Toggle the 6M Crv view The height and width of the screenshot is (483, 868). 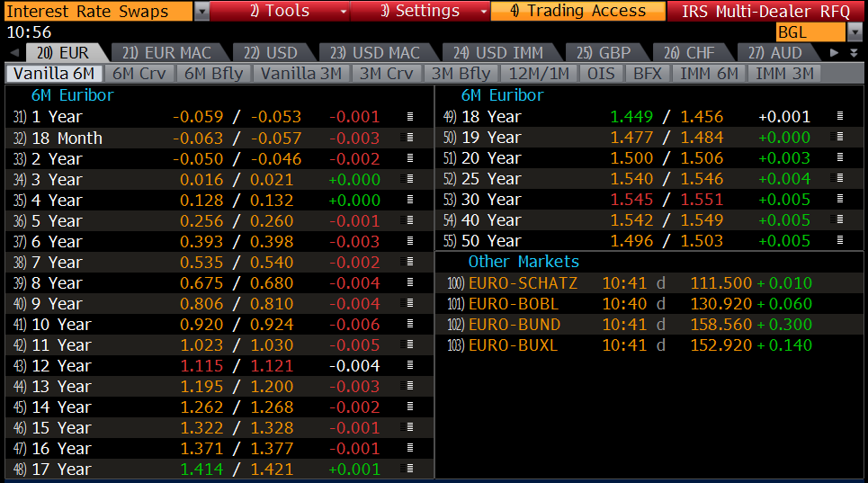pyautogui.click(x=139, y=74)
